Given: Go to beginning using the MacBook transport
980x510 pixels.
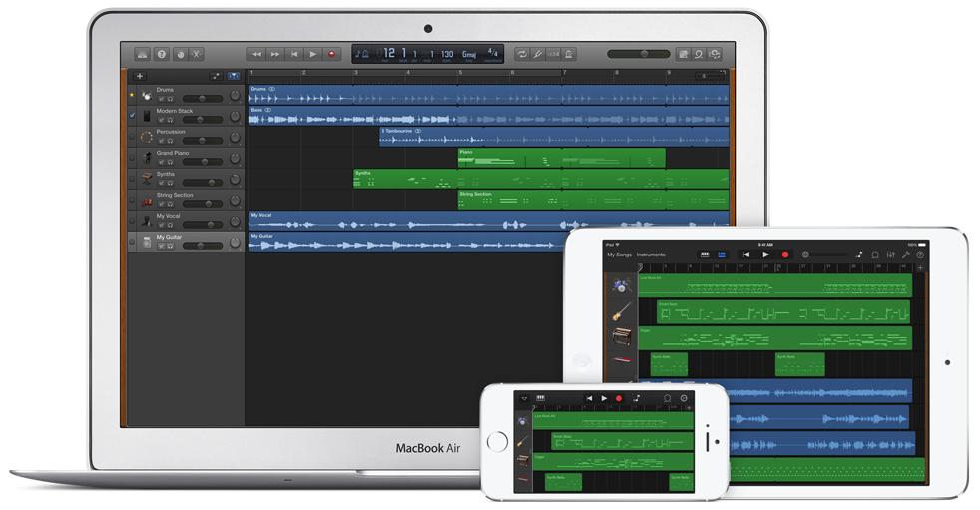Looking at the screenshot, I should pyautogui.click(x=293, y=54).
